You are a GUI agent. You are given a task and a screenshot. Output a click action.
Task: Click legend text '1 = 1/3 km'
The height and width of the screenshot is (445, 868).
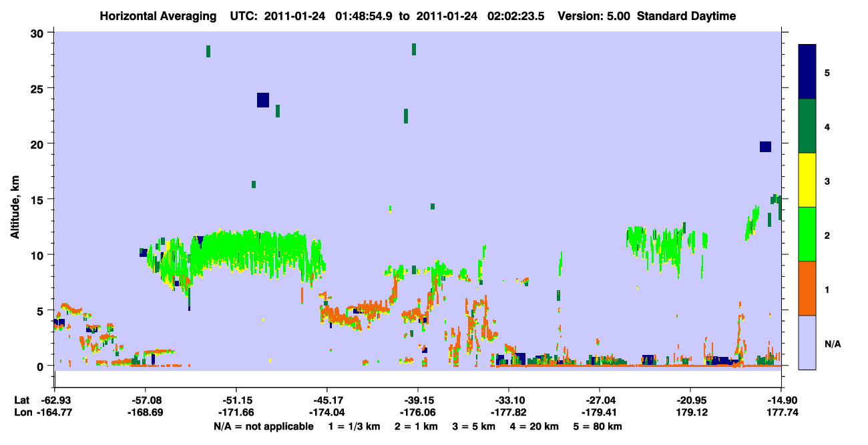click(x=355, y=426)
